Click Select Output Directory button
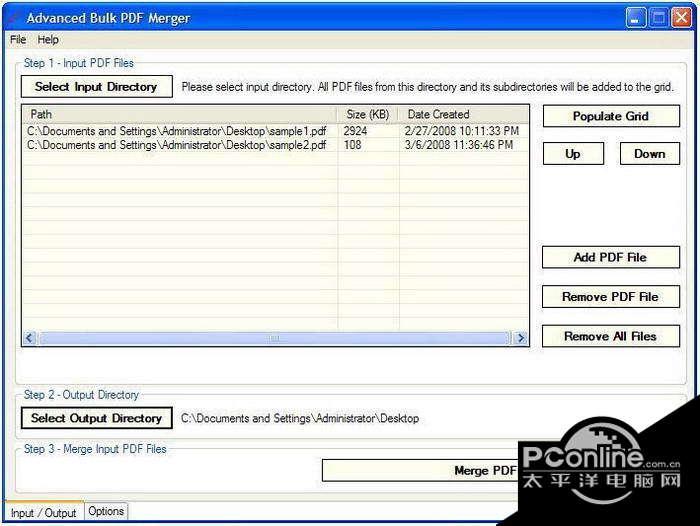The width and height of the screenshot is (700, 526). 96,418
